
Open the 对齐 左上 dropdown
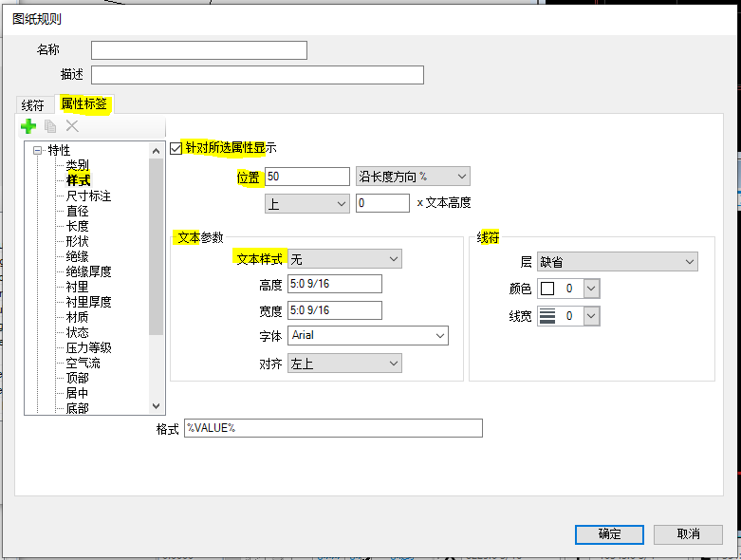[344, 364]
